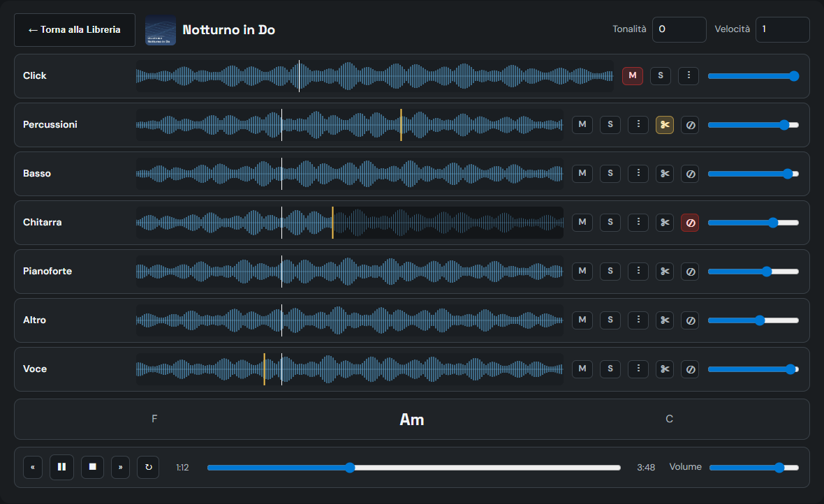Click the C upcoming chord label
Viewport: 824px width, 504px height.
[669, 419]
